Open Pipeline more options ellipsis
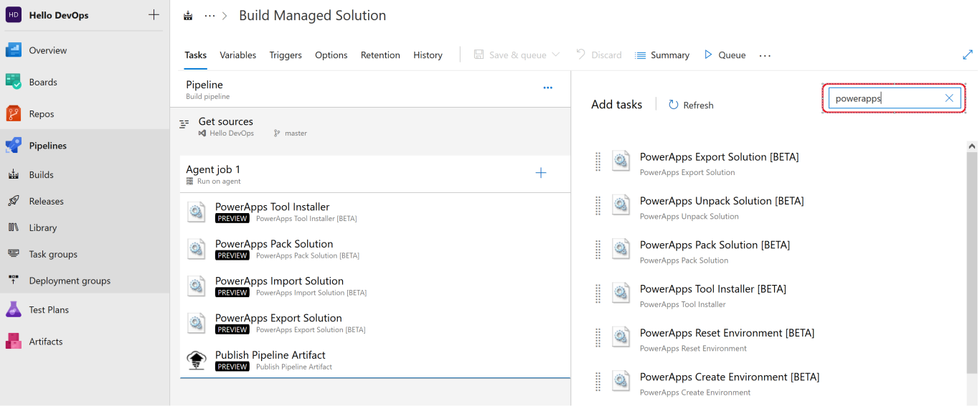The height and width of the screenshot is (409, 980). click(548, 88)
